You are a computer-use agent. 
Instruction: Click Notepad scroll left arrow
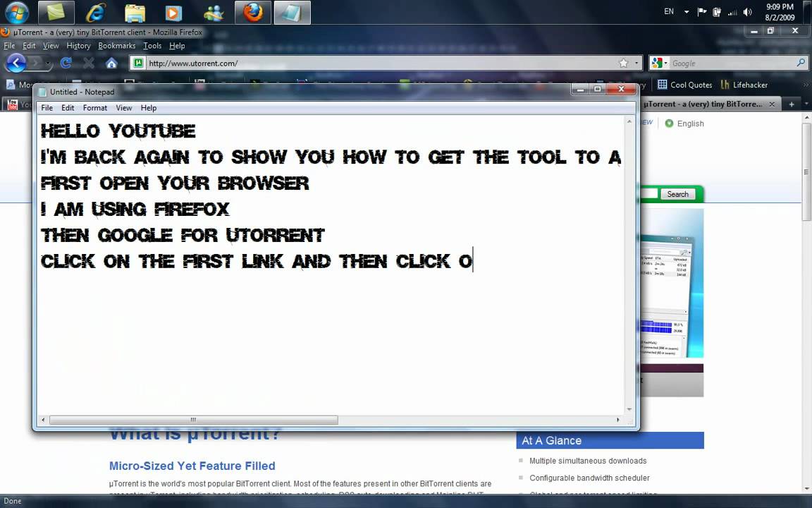pos(43,420)
